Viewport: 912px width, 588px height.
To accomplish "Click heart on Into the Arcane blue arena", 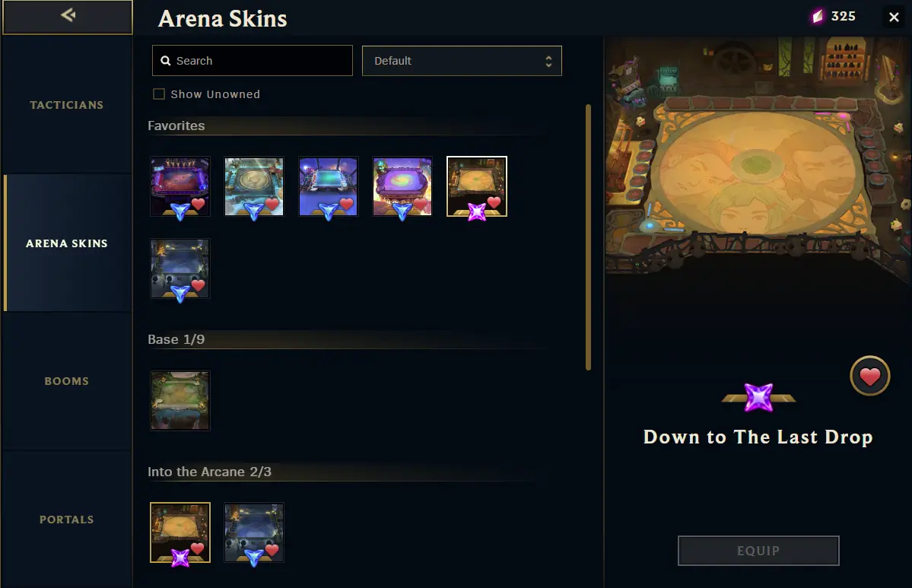I will [272, 550].
